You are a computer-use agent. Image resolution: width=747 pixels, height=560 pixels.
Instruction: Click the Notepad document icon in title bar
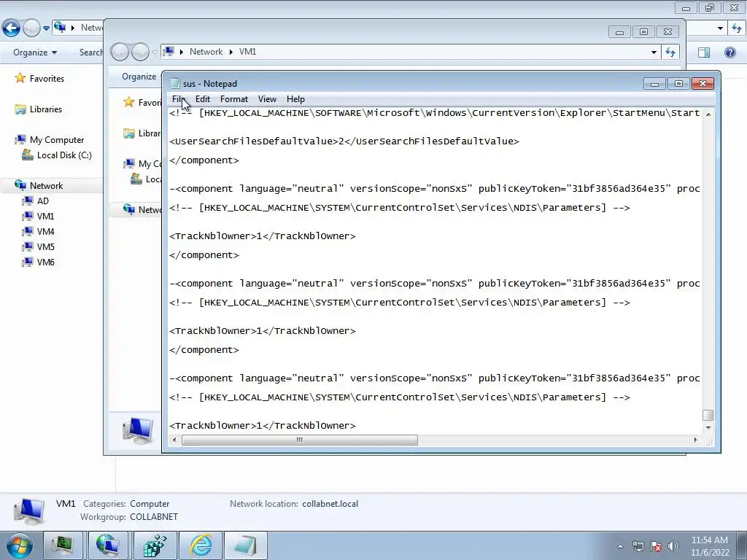click(x=175, y=83)
